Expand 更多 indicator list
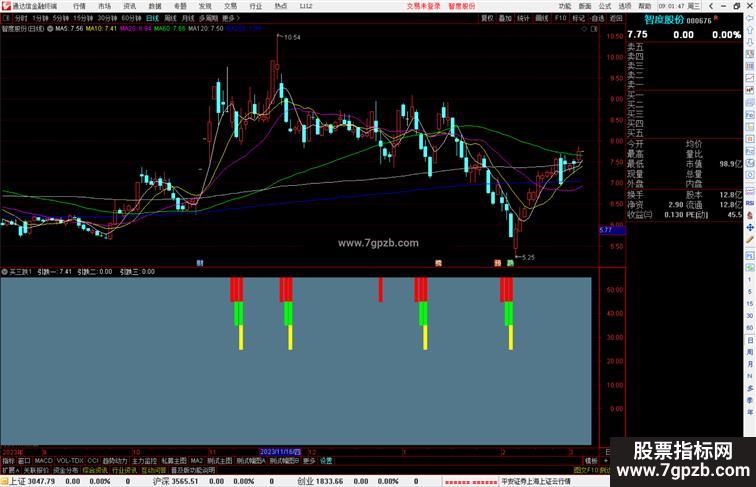This screenshot has height=487, width=756. coord(309,461)
